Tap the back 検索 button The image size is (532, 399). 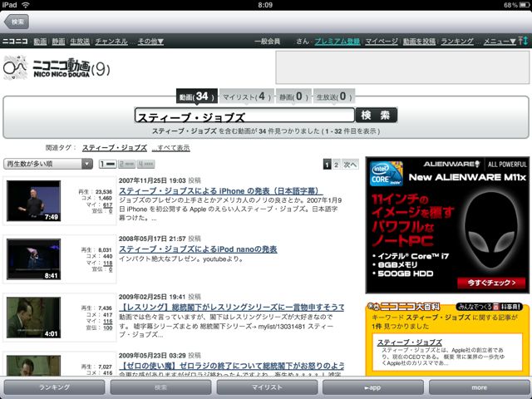point(17,22)
